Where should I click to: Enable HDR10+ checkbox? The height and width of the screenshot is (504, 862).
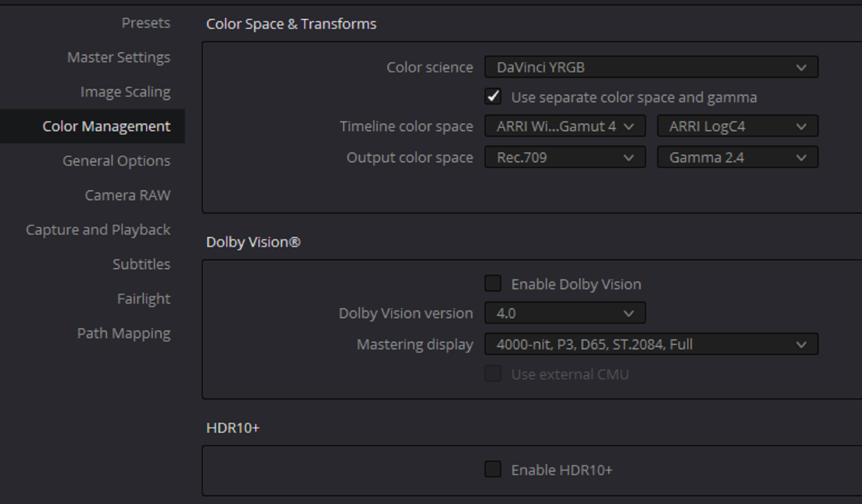tap(493, 470)
